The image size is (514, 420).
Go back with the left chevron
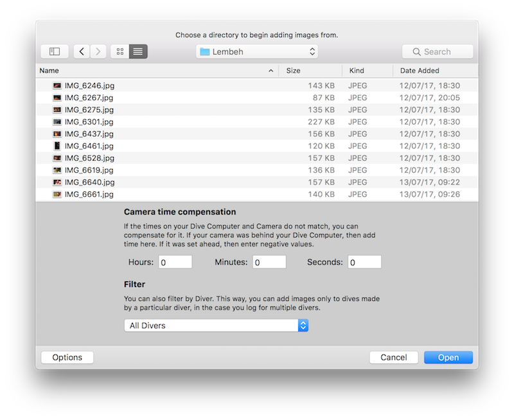click(x=82, y=51)
